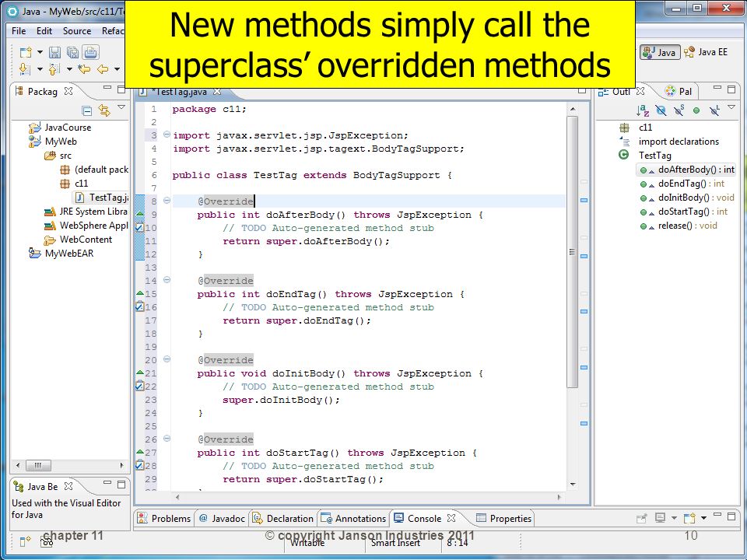Select the c11 package in Package Explorer

(x=74, y=184)
